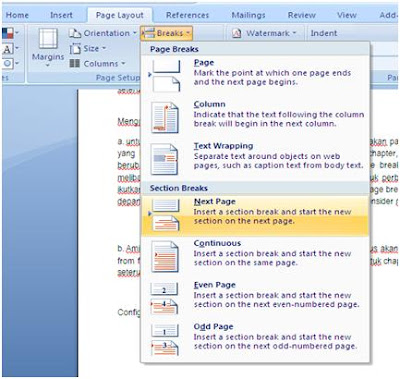Image resolution: width=400 pixels, height=379 pixels.
Task: Click the Watermark icon
Action: click(236, 33)
